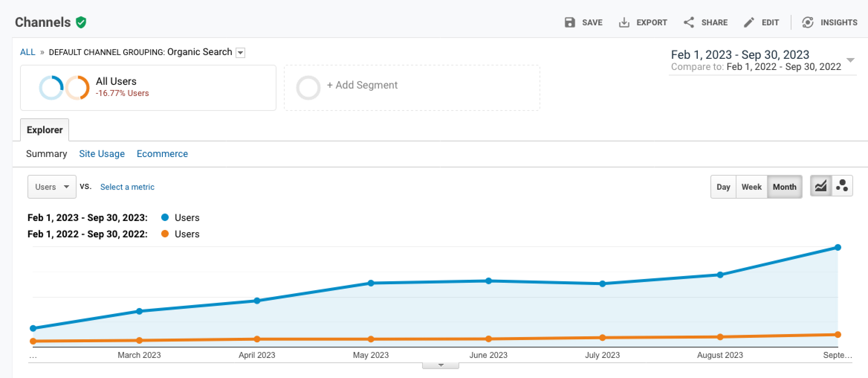Click the Insights circular icon
This screenshot has height=378, width=868.
tap(807, 22)
